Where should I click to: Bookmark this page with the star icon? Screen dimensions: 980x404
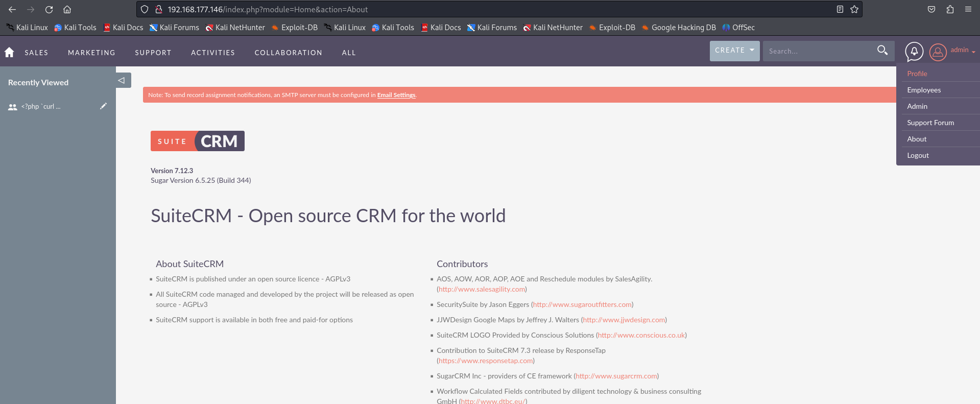tap(854, 9)
